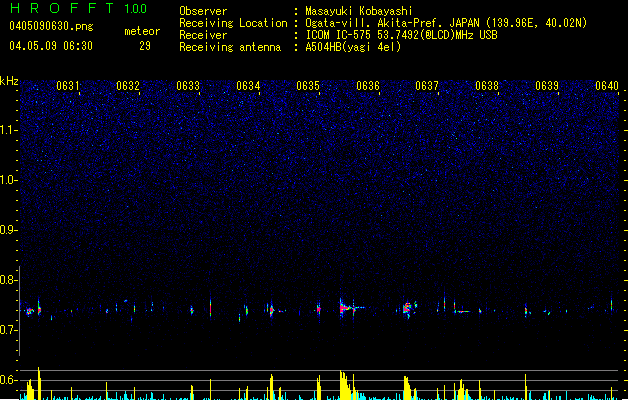Click the 0637 time marker
The height and width of the screenshot is (400, 629).
(427, 86)
